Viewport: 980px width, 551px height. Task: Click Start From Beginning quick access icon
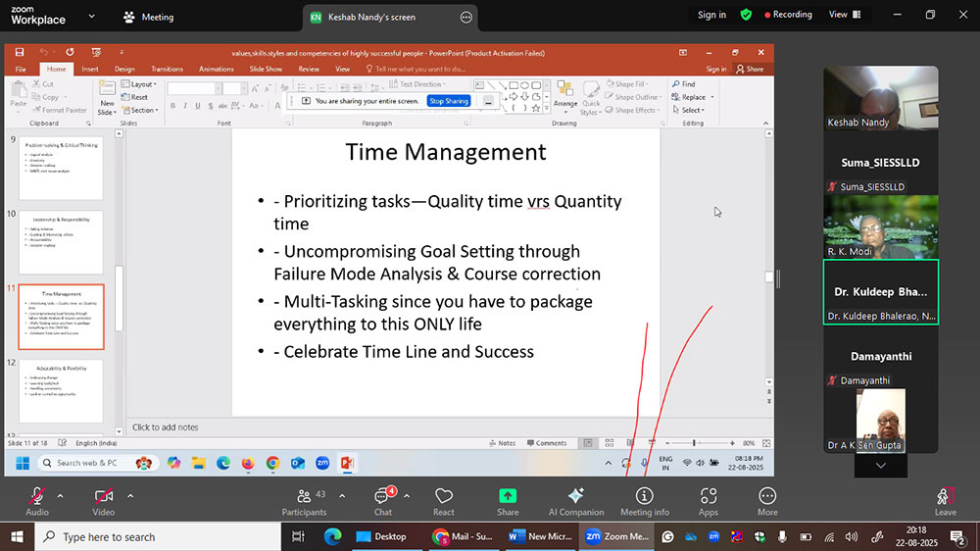click(x=96, y=53)
